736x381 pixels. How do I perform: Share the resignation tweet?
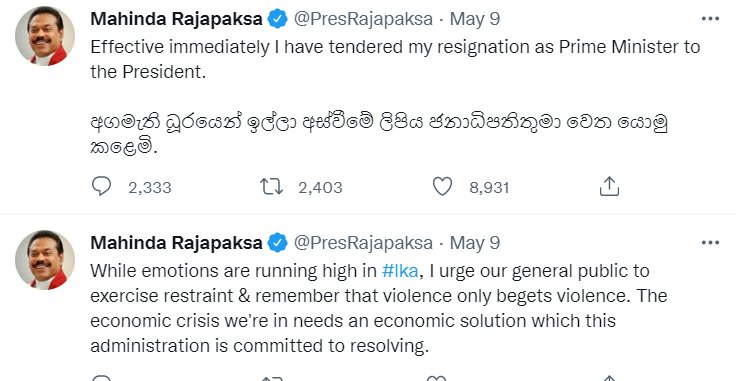click(x=609, y=186)
